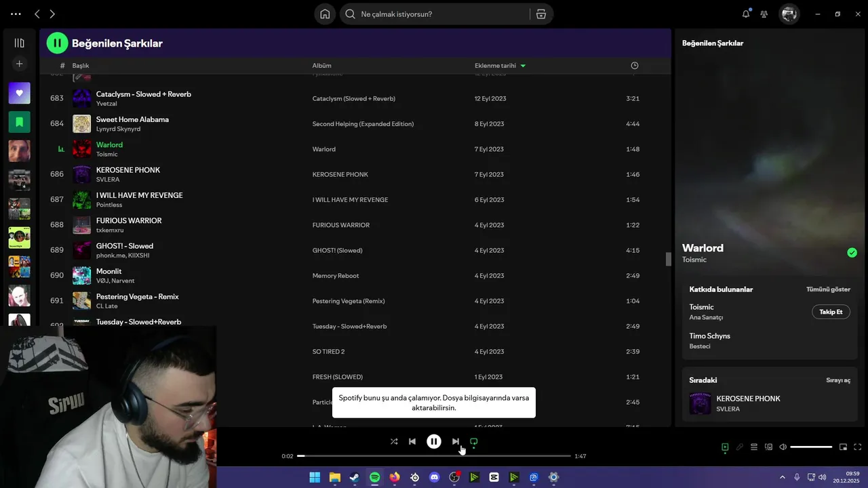Toggle the queue panel icon

754,447
